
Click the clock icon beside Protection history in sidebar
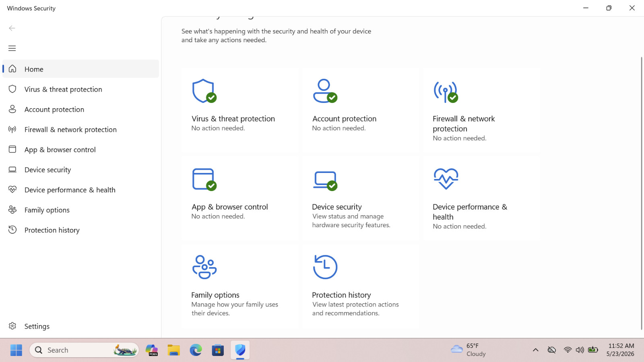pos(12,230)
